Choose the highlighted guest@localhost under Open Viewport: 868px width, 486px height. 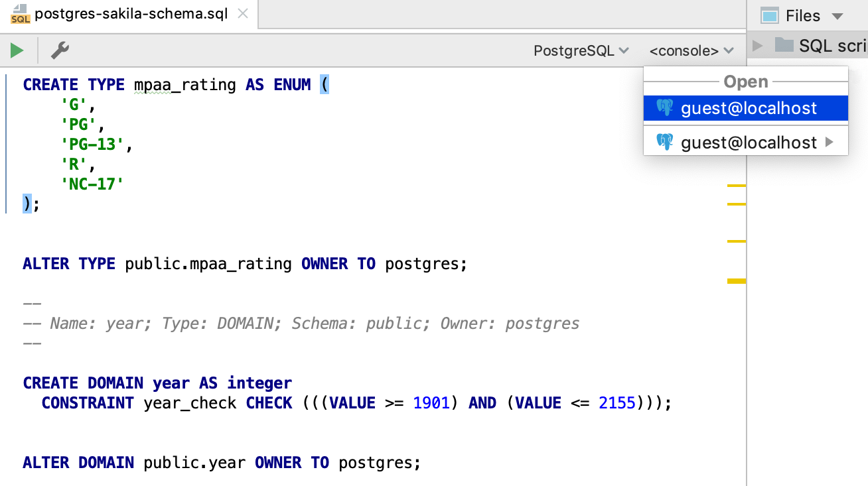[x=746, y=108]
